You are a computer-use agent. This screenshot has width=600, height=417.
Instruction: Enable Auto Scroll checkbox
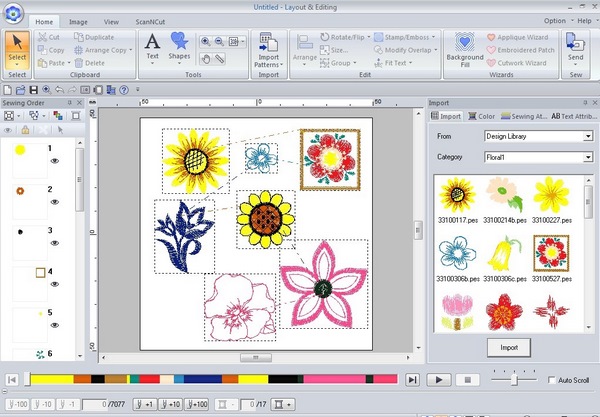(551, 380)
